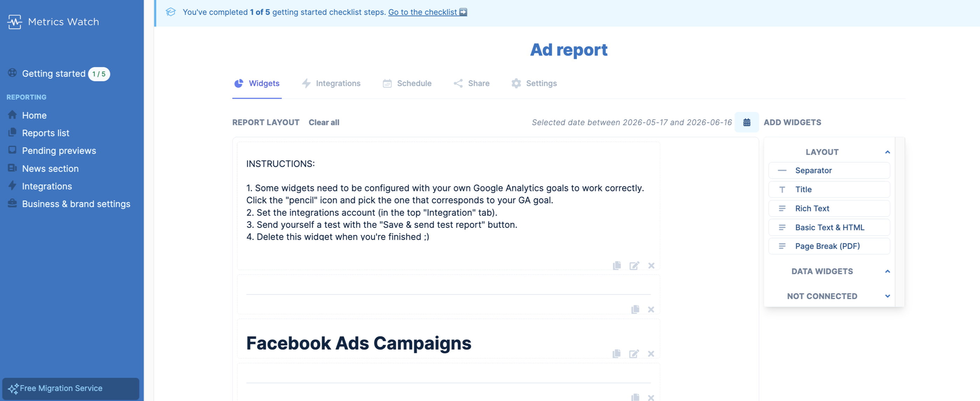Viewport: 980px width, 401px height.
Task: Click the Ad report title
Action: (568, 50)
